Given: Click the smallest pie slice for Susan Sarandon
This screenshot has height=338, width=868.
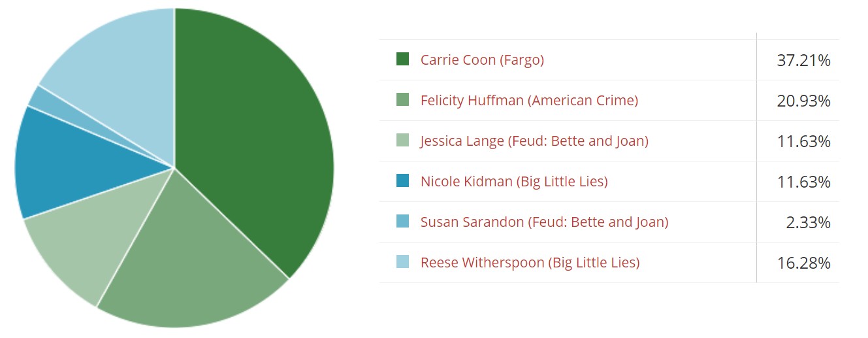Looking at the screenshot, I should (42, 98).
